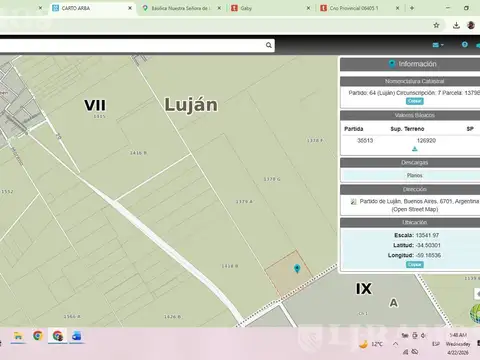Open a new browser tab
Screen dimensions: 480x360
412,8
